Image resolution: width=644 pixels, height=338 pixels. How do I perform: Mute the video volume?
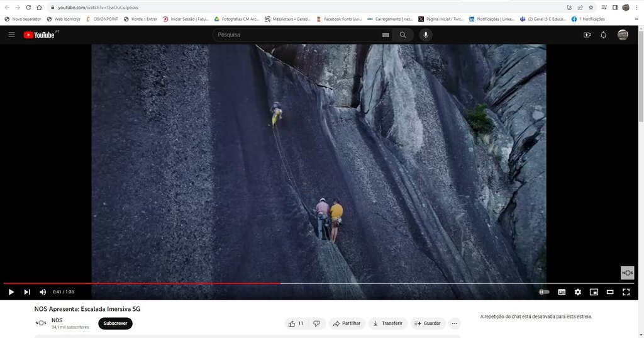(43, 292)
